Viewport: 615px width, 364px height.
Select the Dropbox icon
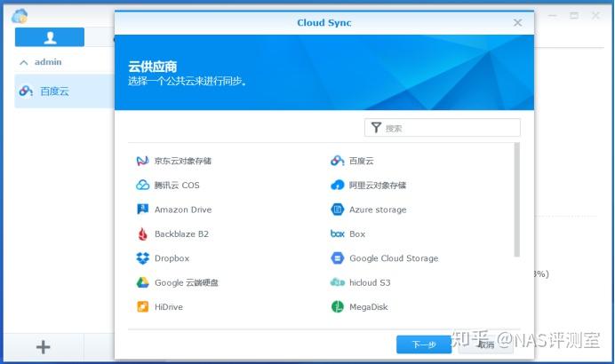click(x=142, y=258)
